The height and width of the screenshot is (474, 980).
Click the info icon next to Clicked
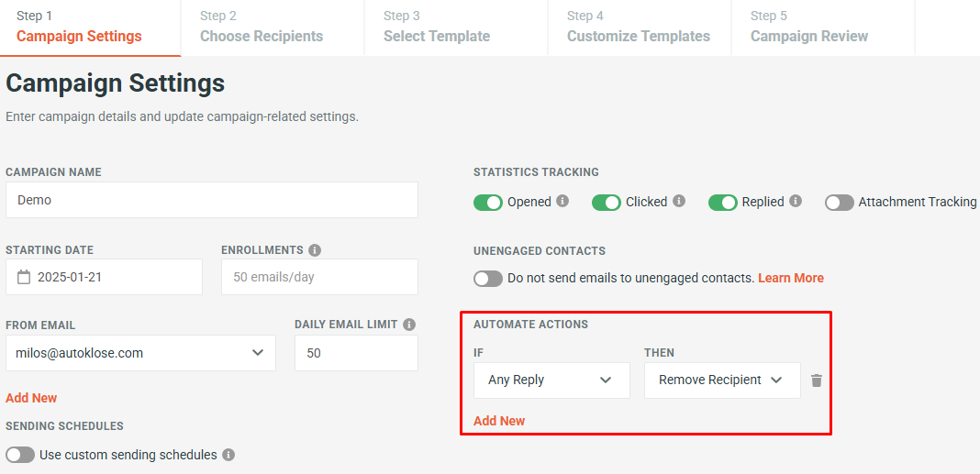tap(679, 201)
